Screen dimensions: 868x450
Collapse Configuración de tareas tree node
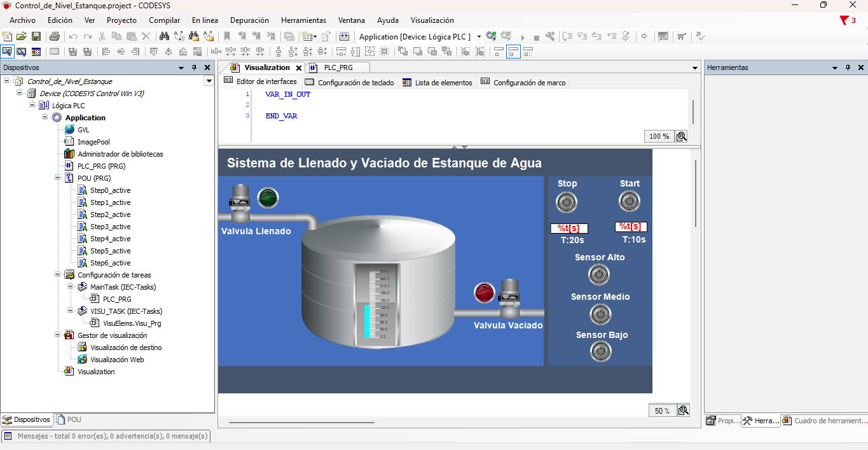(x=58, y=275)
